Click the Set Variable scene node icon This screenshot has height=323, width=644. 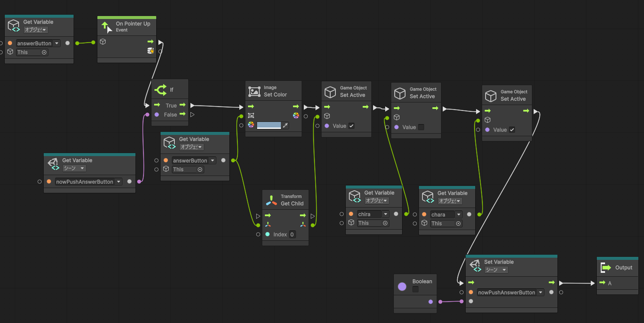[x=475, y=265]
